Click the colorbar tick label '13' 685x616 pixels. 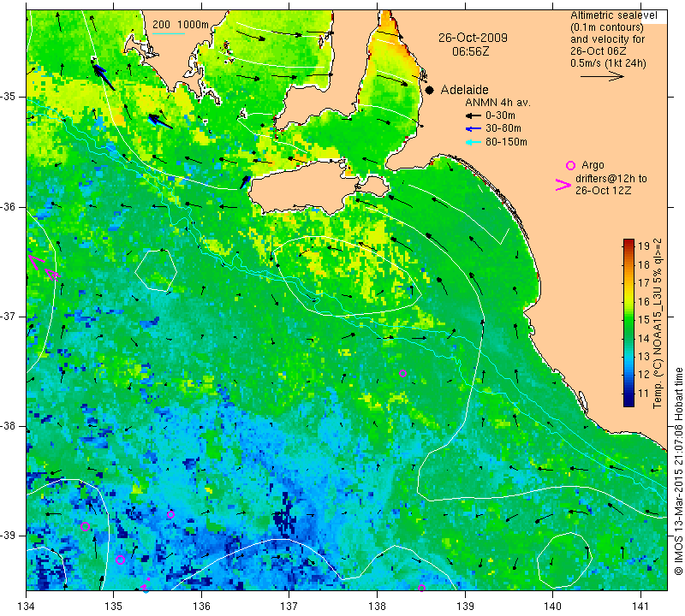coord(644,357)
